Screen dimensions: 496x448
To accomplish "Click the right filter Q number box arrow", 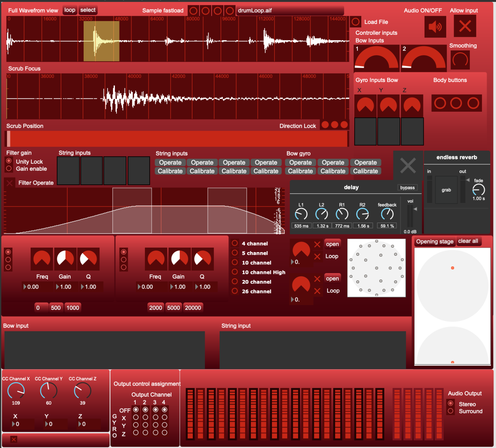I will pos(197,287).
